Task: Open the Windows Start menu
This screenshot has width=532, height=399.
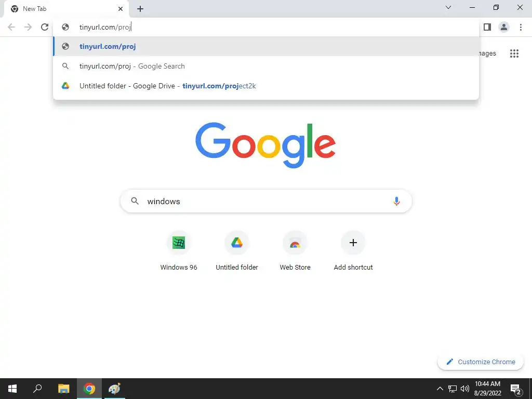Action: 12,389
